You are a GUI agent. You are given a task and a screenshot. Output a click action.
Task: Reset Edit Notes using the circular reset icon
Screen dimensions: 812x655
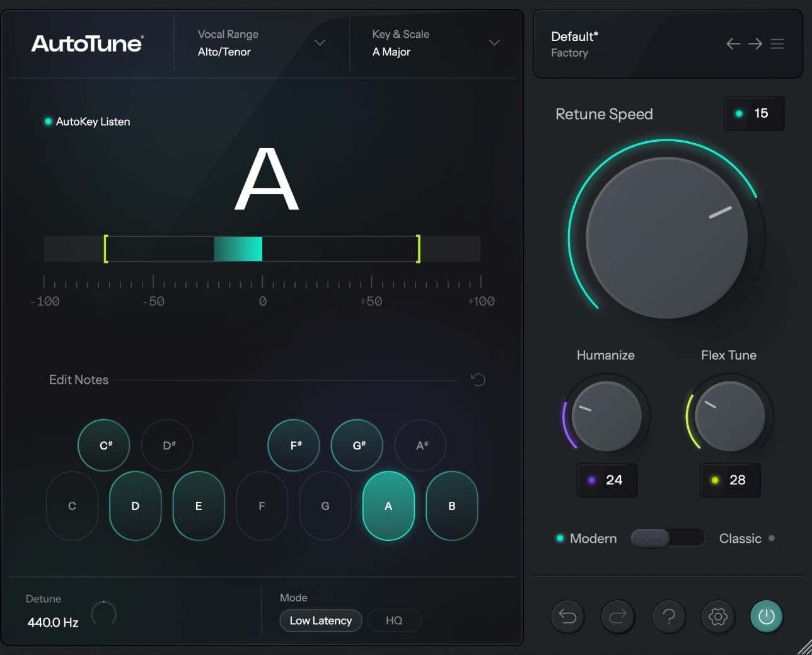[x=478, y=380]
